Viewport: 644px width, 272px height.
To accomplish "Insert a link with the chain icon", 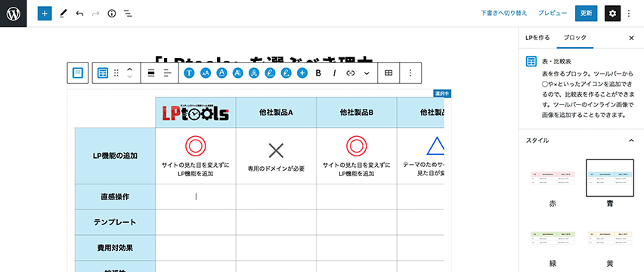I will click(350, 73).
